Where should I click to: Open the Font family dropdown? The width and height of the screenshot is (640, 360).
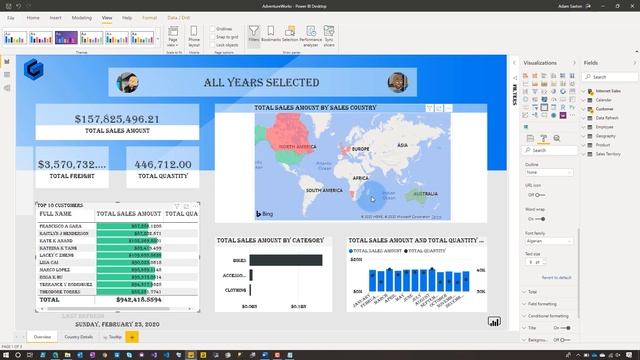tap(549, 241)
